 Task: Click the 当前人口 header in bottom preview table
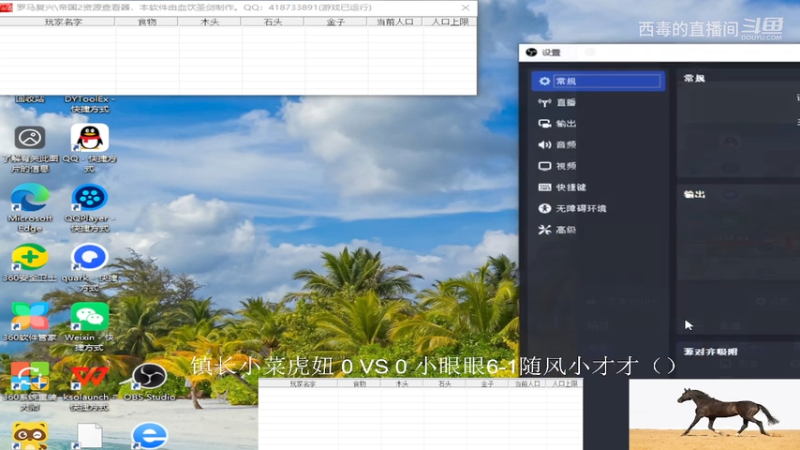527,384
